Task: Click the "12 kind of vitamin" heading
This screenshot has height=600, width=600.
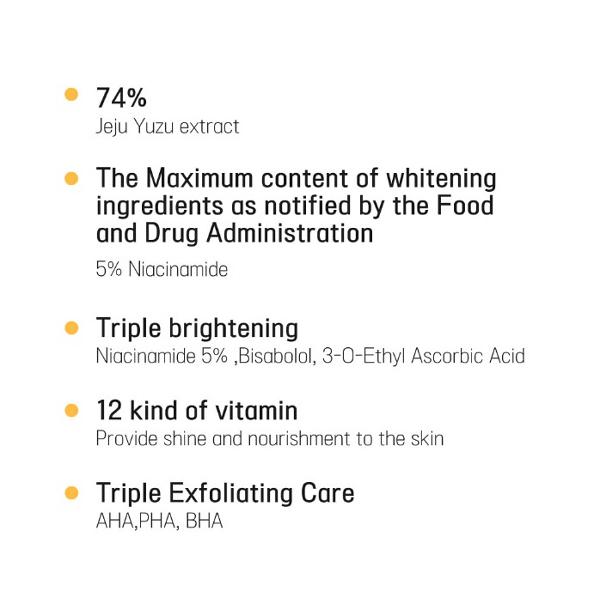Action: click(197, 411)
